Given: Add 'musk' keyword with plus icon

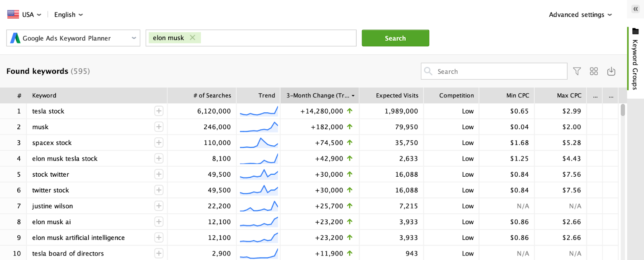Looking at the screenshot, I should coord(159,127).
